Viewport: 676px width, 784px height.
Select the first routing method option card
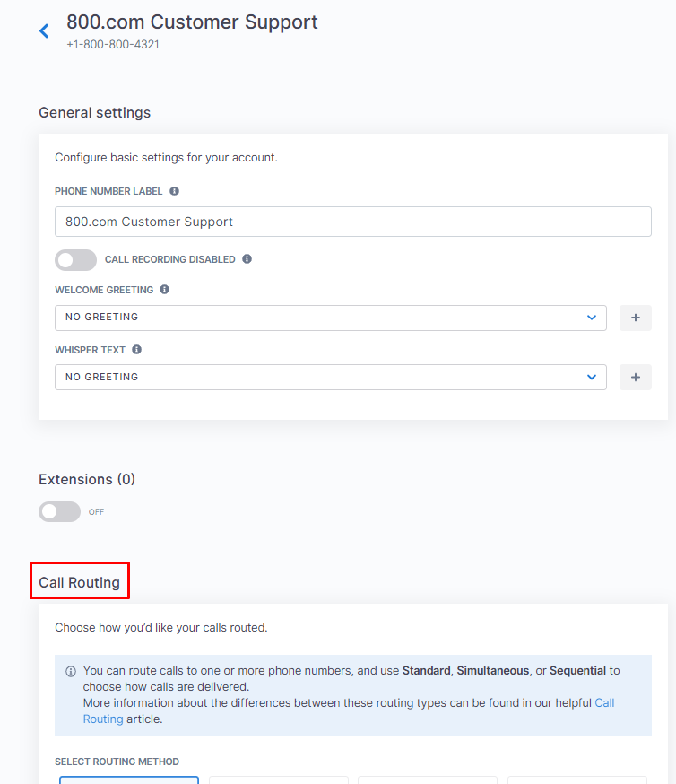[x=129, y=780]
